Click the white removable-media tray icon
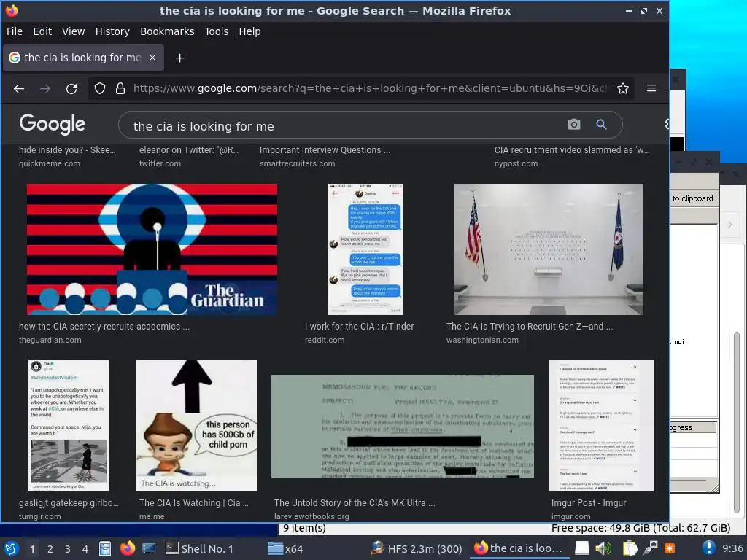 (x=581, y=548)
